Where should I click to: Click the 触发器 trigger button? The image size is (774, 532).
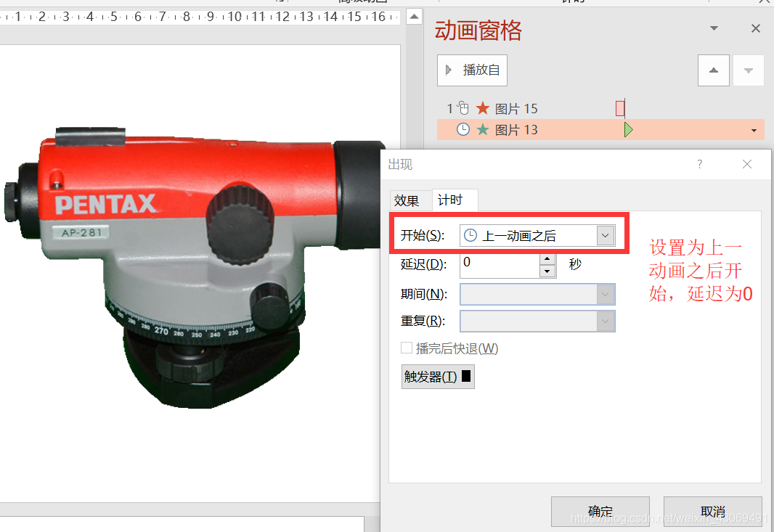438,377
